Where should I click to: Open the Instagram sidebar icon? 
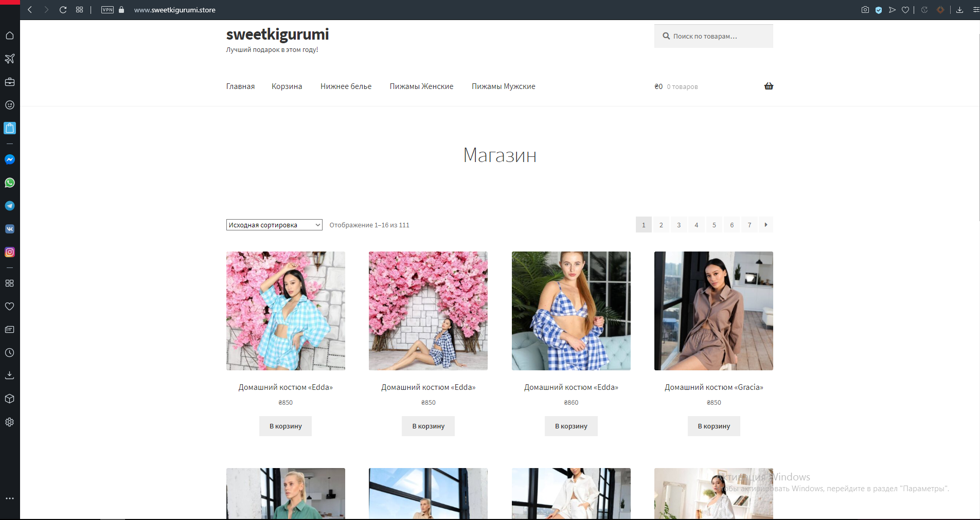click(10, 252)
